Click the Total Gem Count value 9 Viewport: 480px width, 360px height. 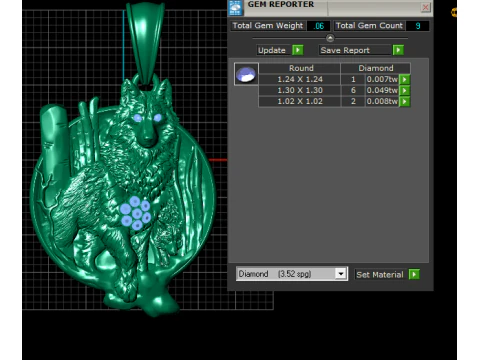pos(417,26)
